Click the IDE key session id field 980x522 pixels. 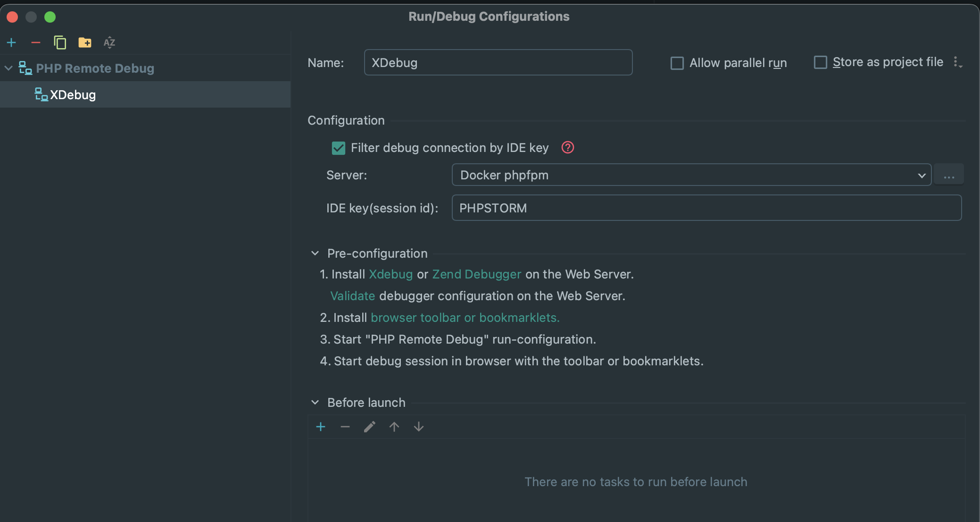coord(706,208)
